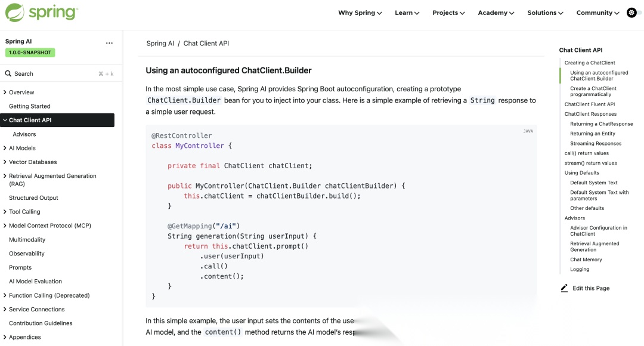
Task: Open the Projects menu
Action: (x=448, y=13)
